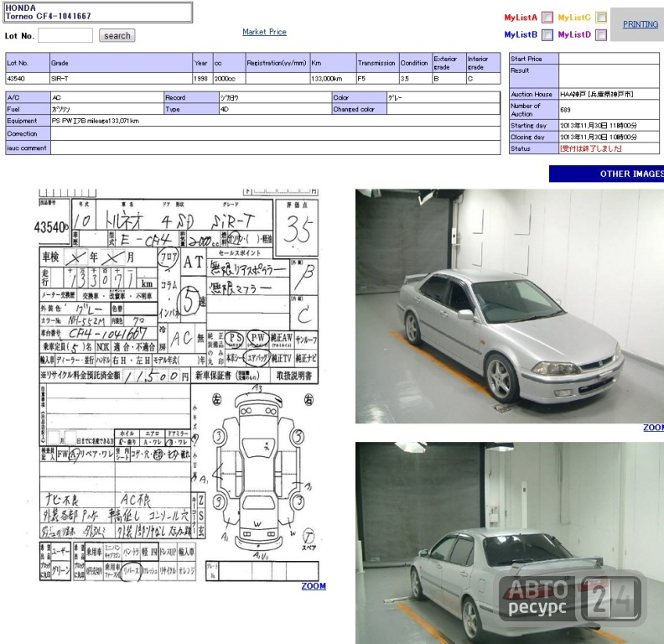Click the search button
This screenshot has width=664, height=644.
tap(117, 35)
